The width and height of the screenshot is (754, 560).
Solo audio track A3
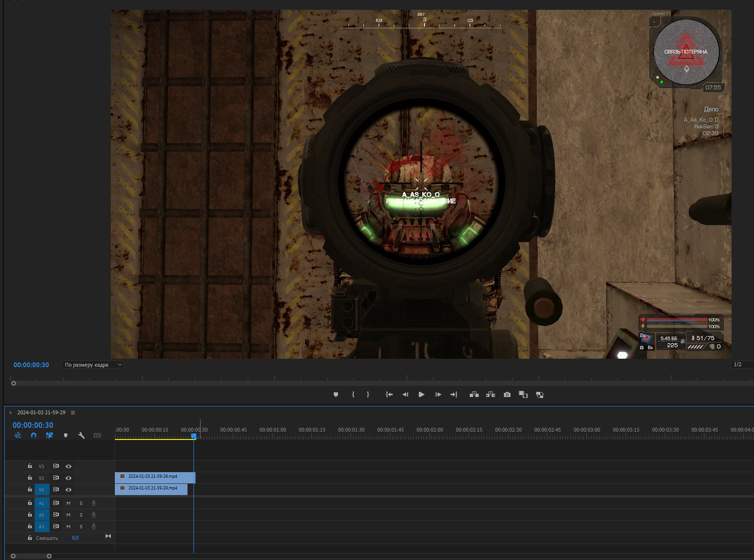81,526
